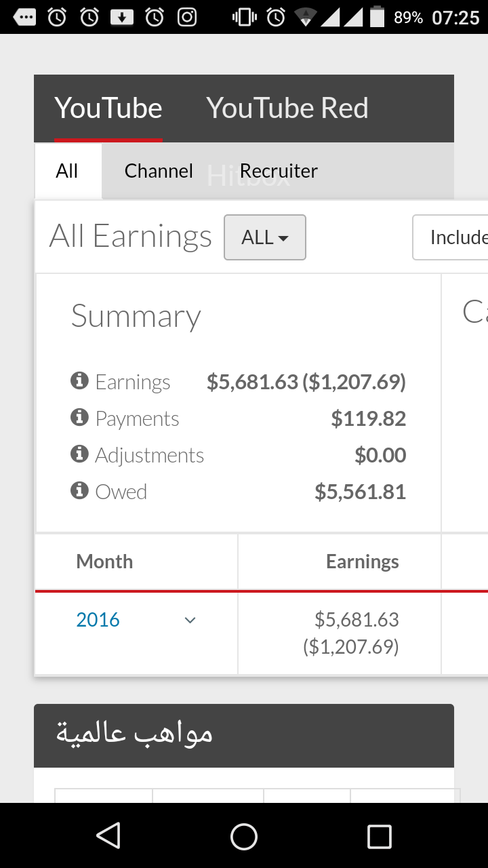
Task: Tap Instagram notification icon in status bar
Action: click(x=187, y=17)
